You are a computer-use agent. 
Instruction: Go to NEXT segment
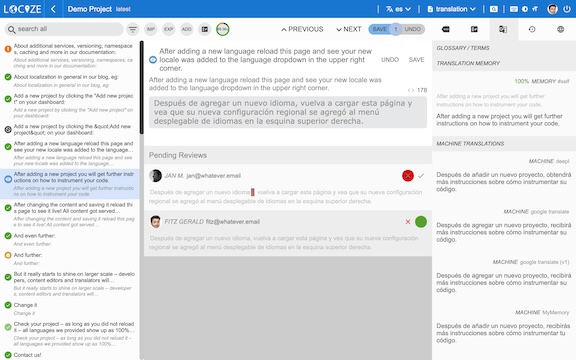(x=349, y=29)
